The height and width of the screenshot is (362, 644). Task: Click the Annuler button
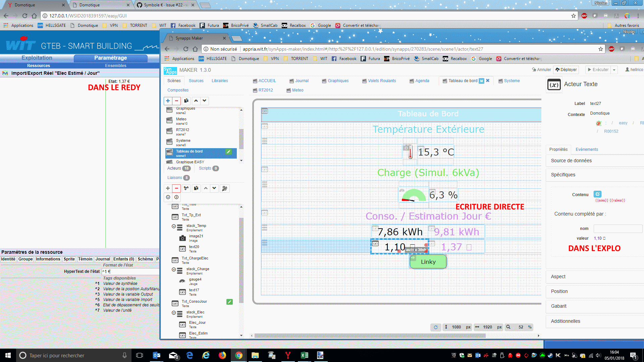[x=541, y=70]
